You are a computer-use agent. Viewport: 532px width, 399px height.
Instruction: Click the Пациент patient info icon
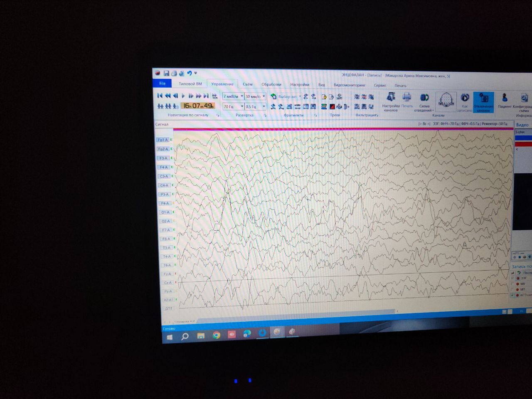505,100
